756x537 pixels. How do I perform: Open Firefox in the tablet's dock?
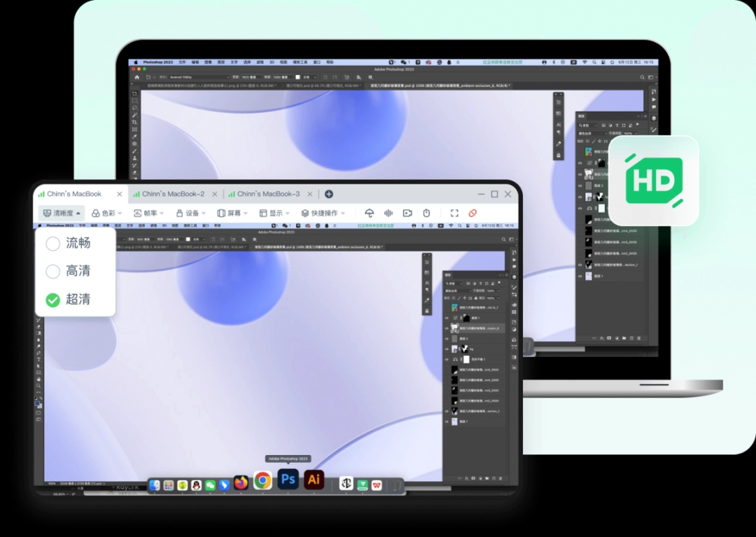tap(241, 482)
